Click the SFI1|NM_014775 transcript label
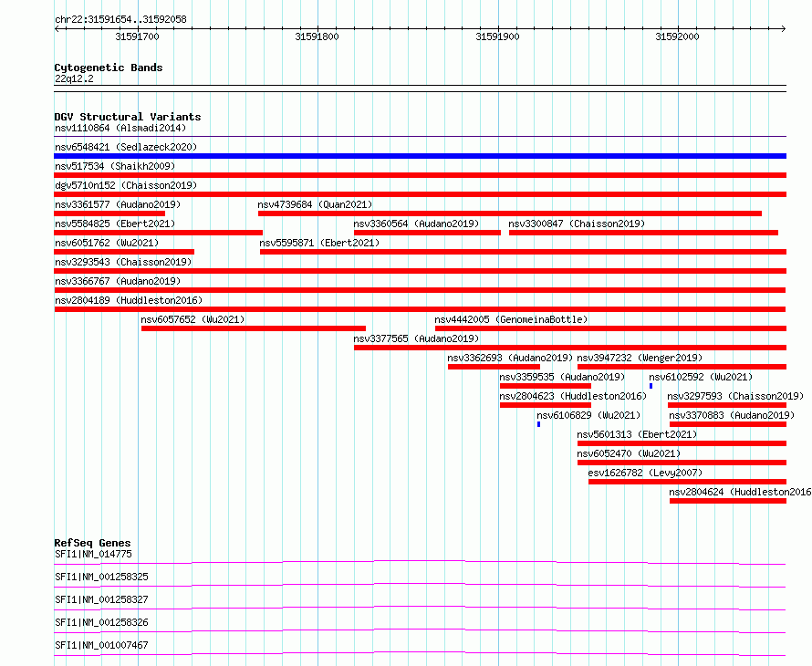 coord(93,554)
